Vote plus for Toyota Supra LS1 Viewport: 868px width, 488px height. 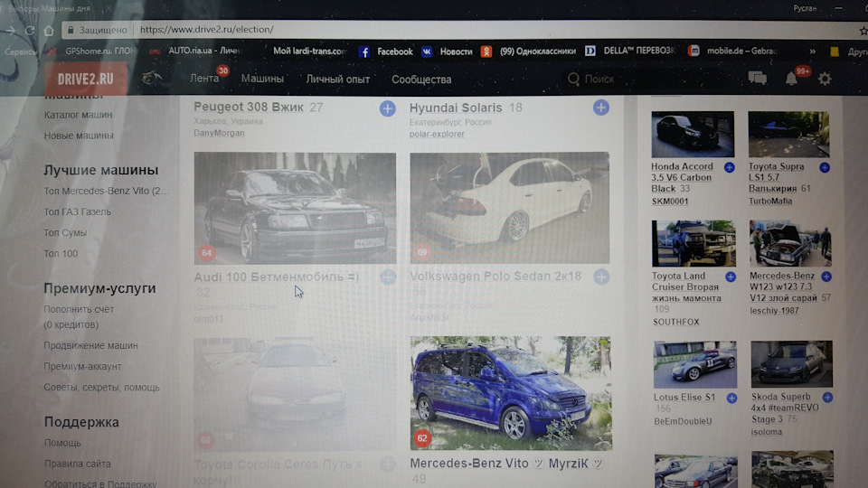825,167
